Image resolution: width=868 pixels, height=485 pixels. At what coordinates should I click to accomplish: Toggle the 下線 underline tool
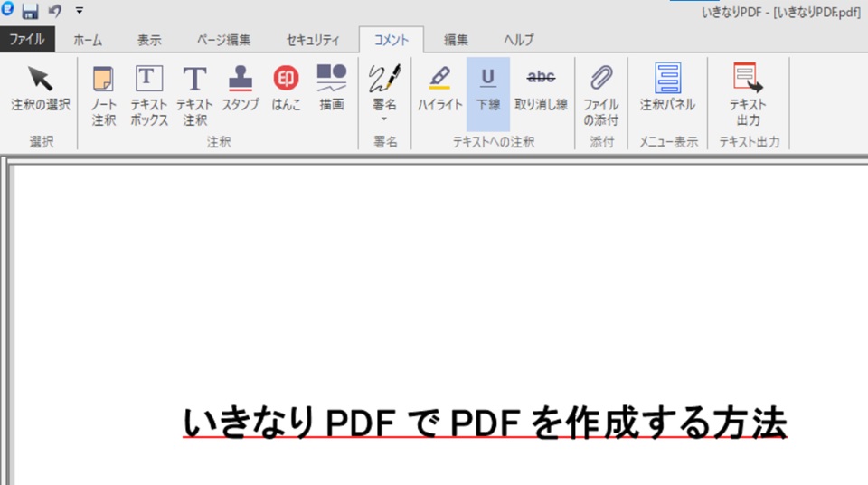click(x=487, y=93)
